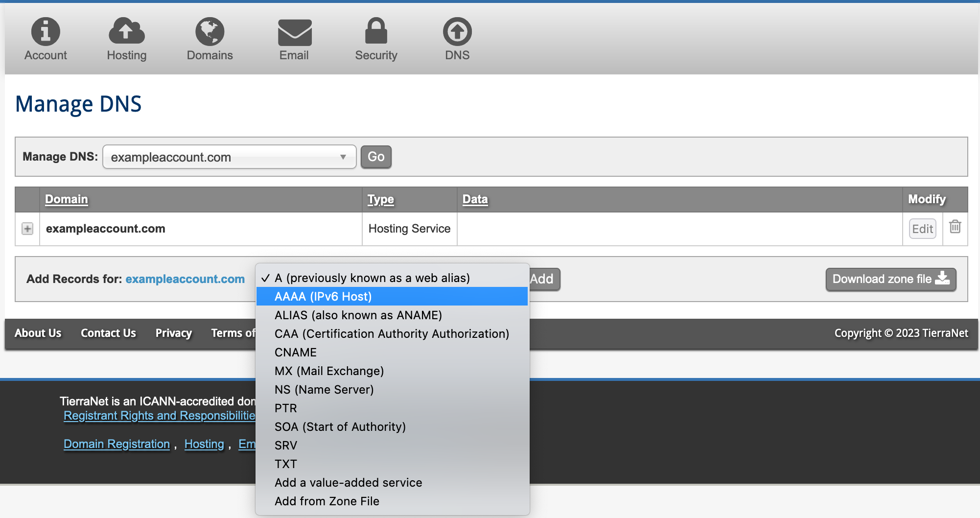Open the Security section
980x518 pixels.
pos(375,39)
